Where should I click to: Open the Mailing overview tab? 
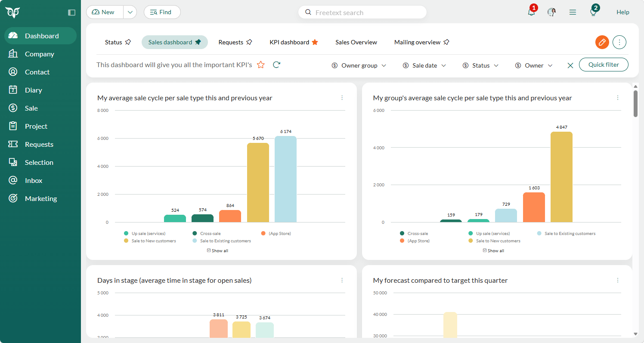pos(417,42)
